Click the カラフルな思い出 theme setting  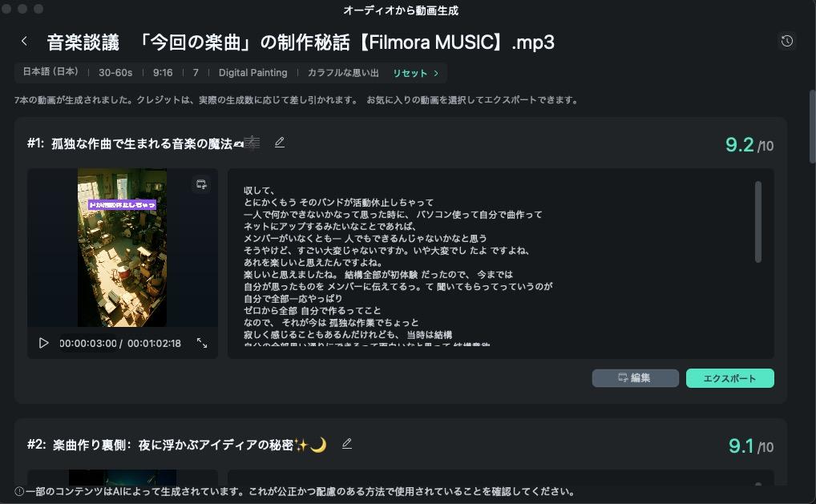point(343,73)
